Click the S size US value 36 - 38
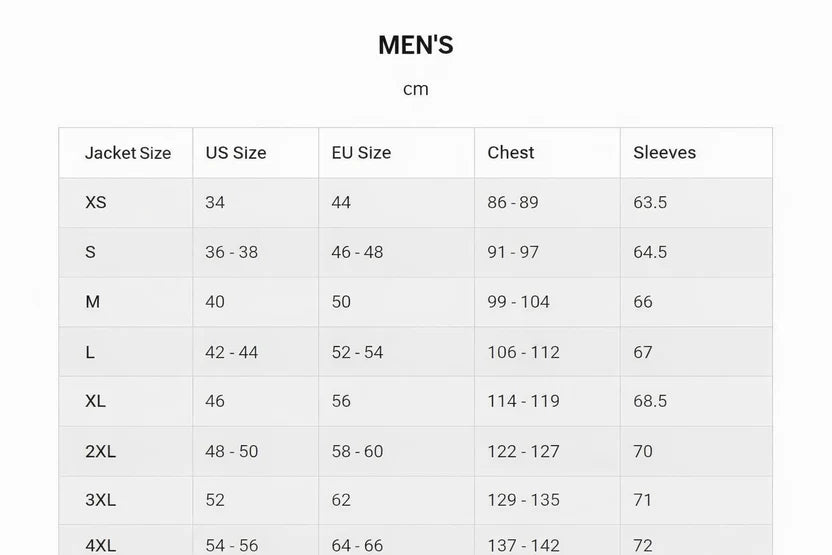The width and height of the screenshot is (832, 555). (x=231, y=252)
